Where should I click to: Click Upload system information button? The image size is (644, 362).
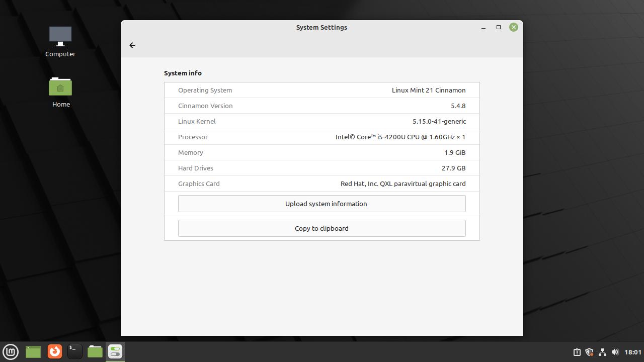[x=322, y=204]
